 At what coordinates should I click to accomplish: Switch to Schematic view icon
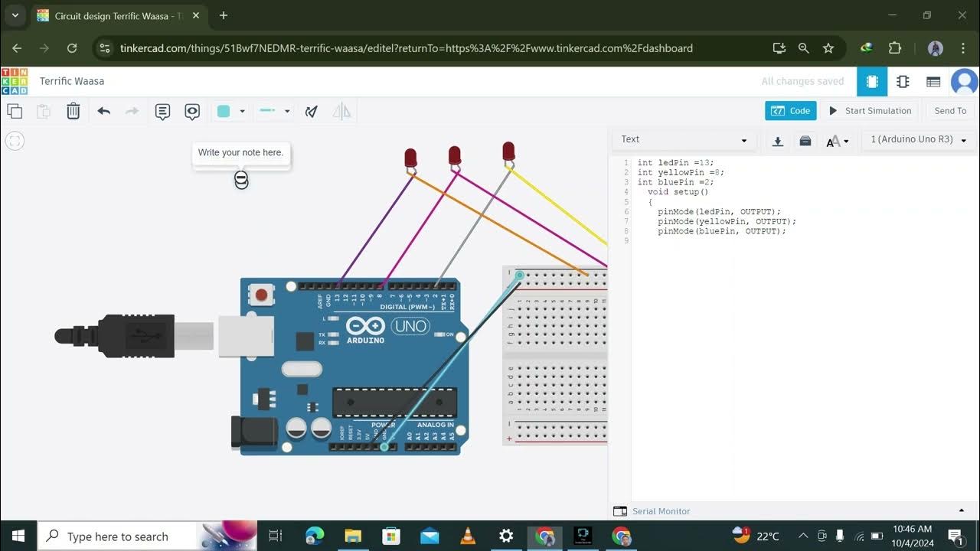(x=903, y=81)
